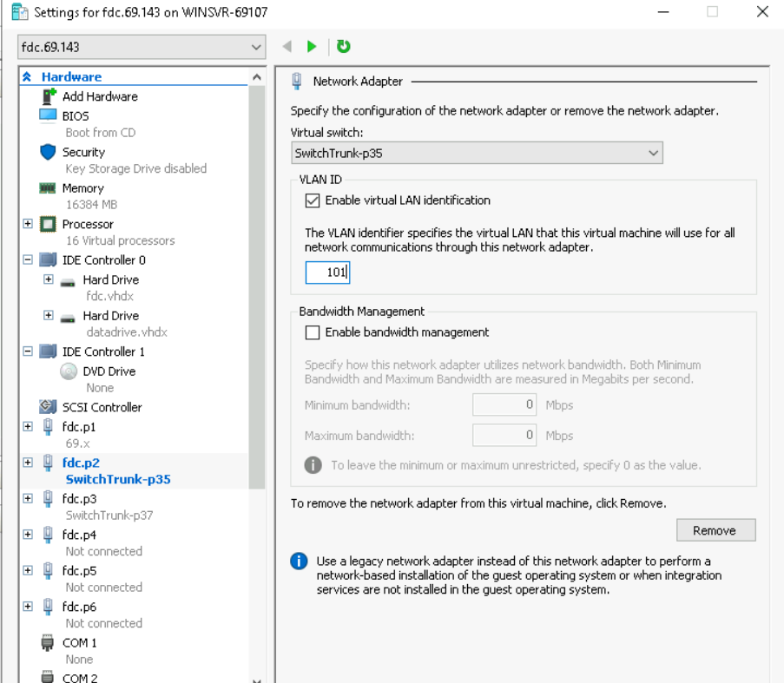The image size is (784, 683).
Task: Click the VLAN identifier input field
Action: (327, 273)
